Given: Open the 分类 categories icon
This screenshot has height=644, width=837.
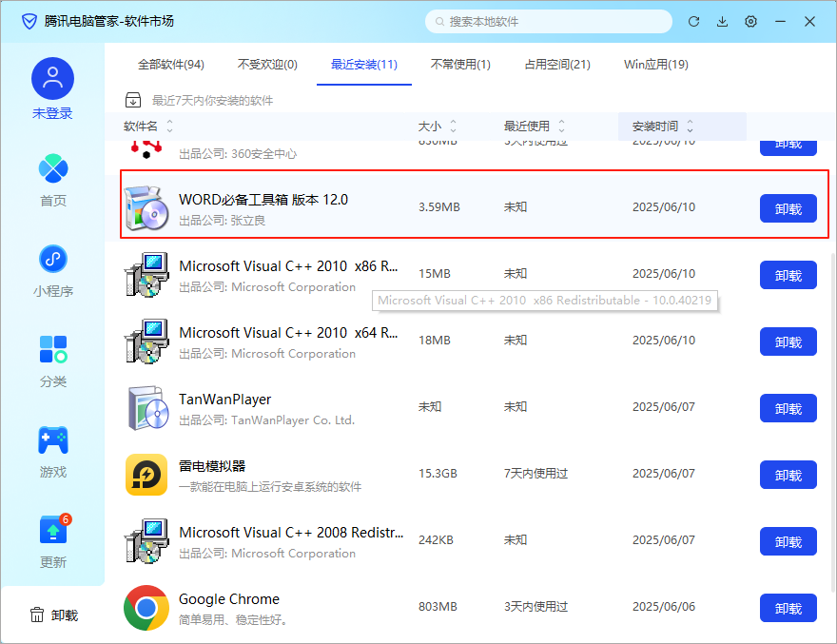Looking at the screenshot, I should click(x=53, y=349).
